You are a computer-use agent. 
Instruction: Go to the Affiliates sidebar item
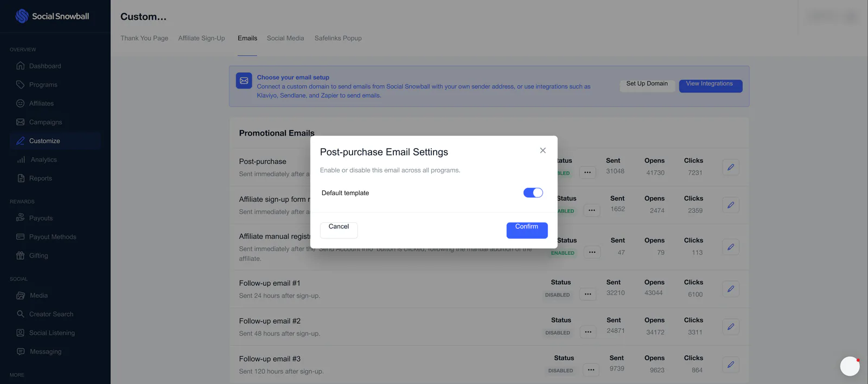pos(41,104)
